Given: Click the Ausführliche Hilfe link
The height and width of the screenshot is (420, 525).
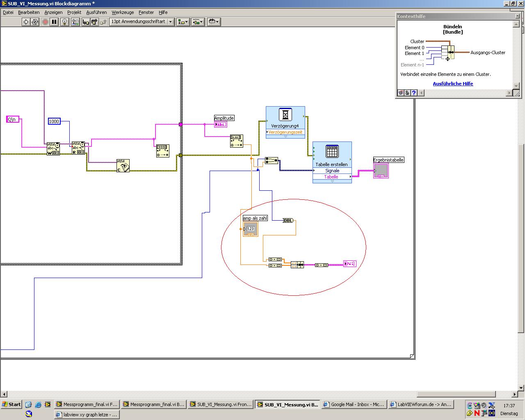Looking at the screenshot, I should tap(453, 84).
